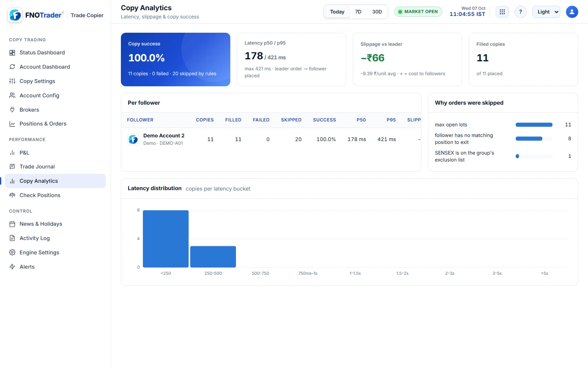This screenshot has width=588, height=368.
Task: Click the Alerts lightning bolt icon
Action: [12, 267]
